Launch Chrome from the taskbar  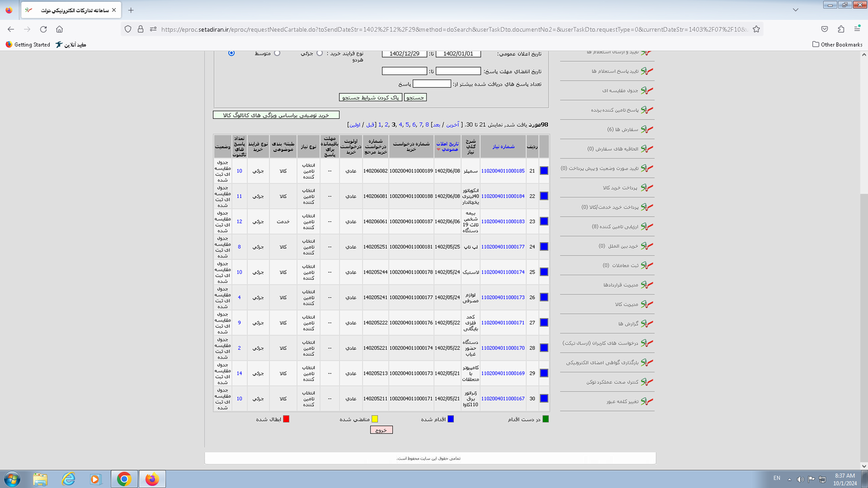coord(124,479)
